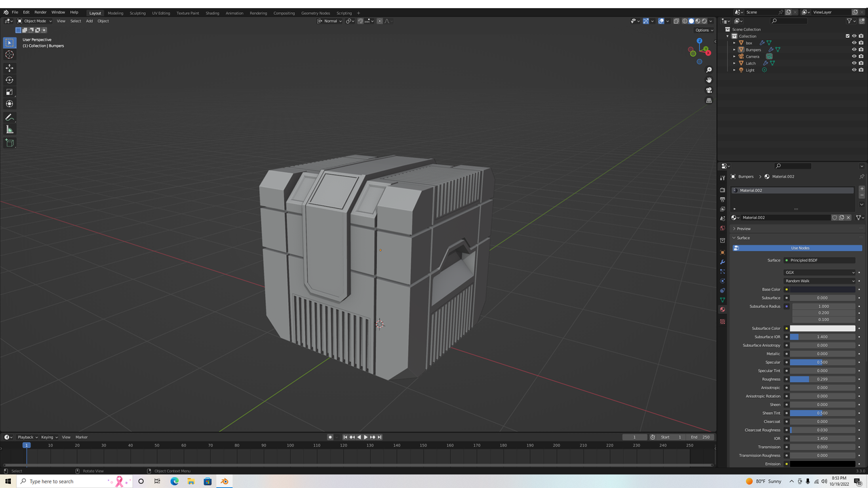Switch to the Render properties tab
The image size is (868, 488).
pos(722,189)
